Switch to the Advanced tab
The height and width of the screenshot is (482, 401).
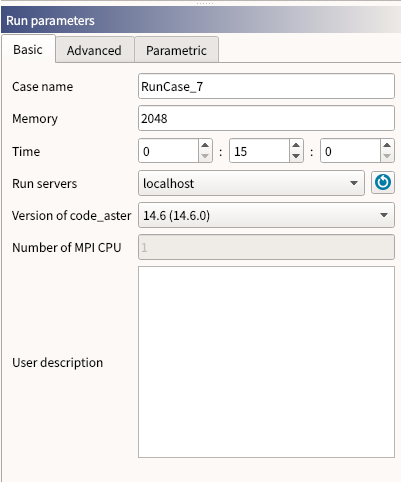(x=94, y=50)
